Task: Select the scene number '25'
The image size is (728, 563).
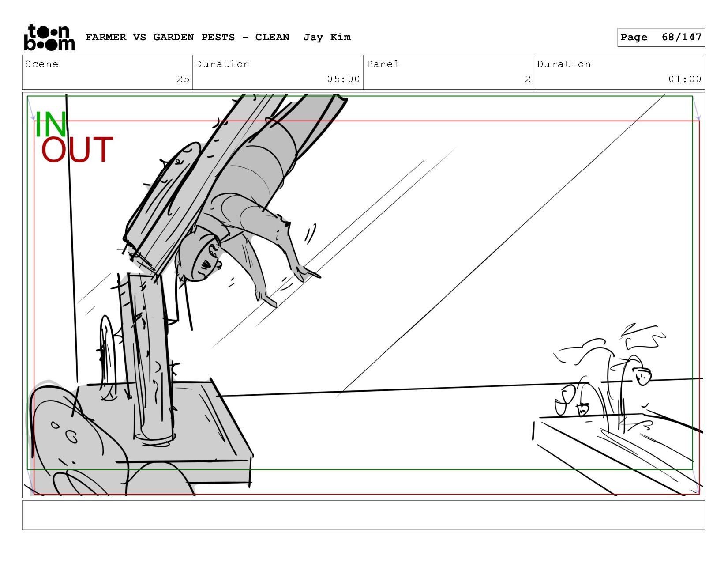Action: pyautogui.click(x=183, y=79)
